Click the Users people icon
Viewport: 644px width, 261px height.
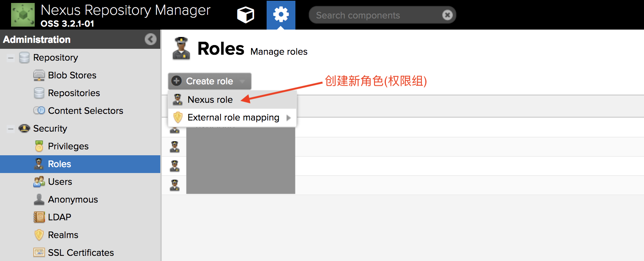pos(39,182)
